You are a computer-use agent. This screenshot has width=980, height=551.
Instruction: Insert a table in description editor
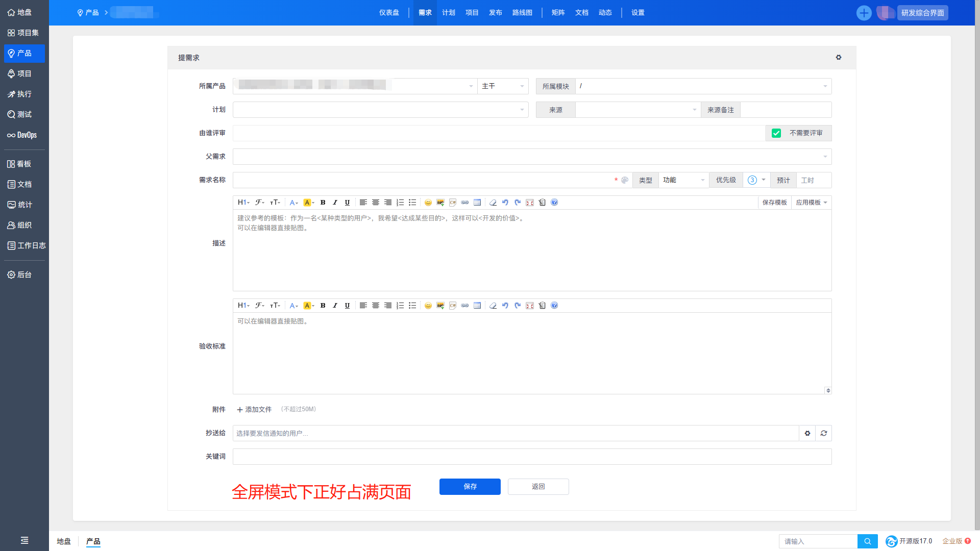[x=477, y=203]
